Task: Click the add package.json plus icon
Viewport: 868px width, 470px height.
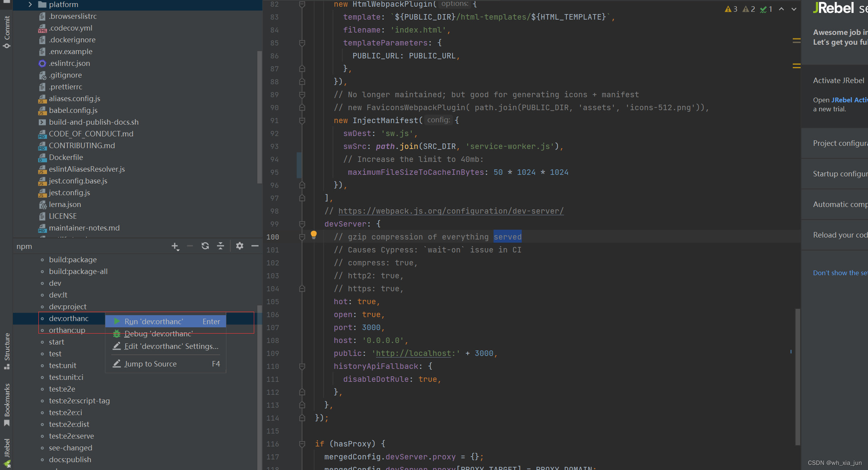Action: point(175,246)
